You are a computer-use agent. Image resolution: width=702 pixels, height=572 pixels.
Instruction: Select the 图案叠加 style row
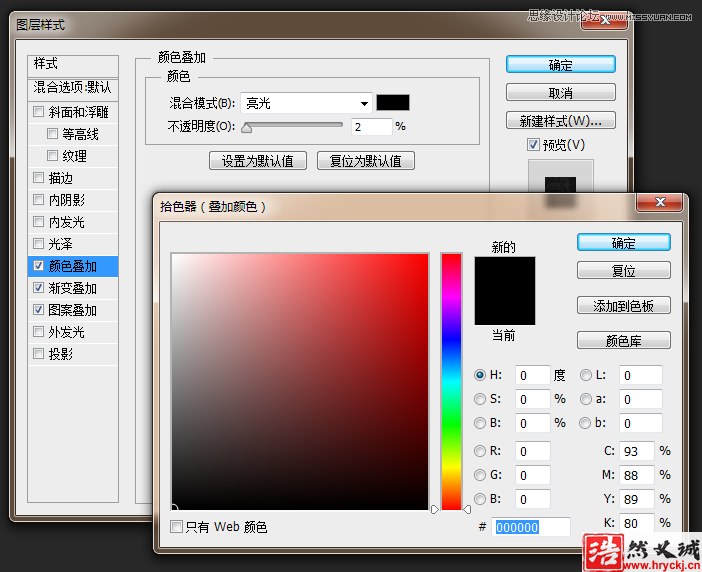[73, 310]
